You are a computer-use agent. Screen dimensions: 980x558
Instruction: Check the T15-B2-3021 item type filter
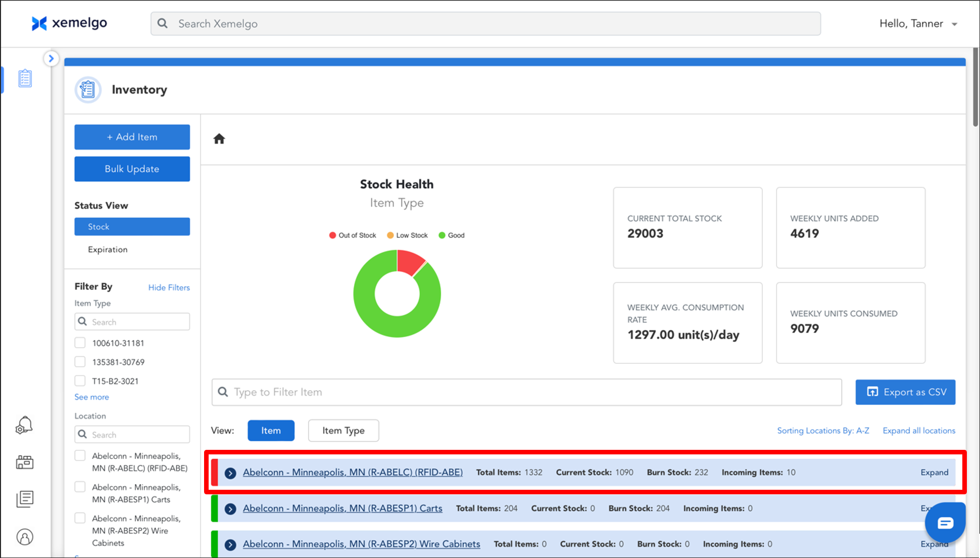pos(80,381)
